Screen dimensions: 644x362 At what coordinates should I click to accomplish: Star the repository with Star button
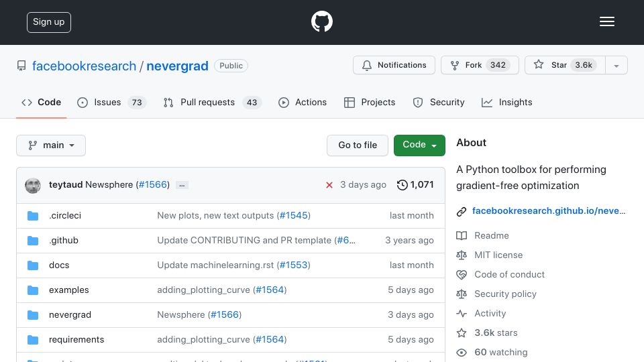click(x=565, y=65)
